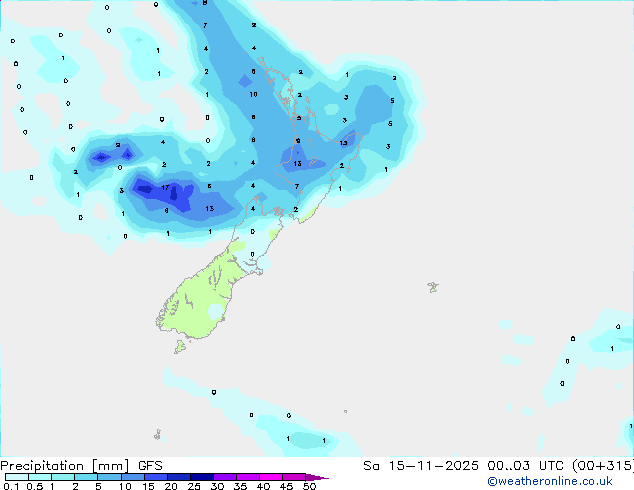Click the "35" legend scale label
634x490 pixels.
(240, 486)
